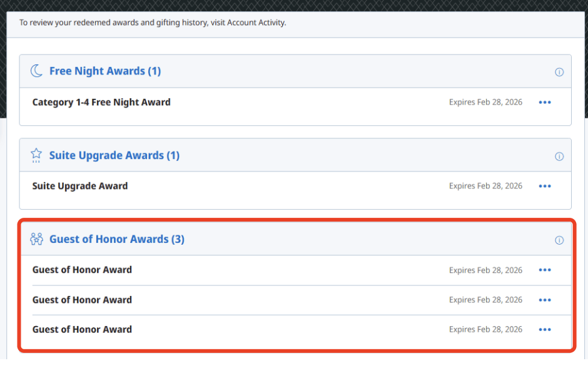Open options menu for Category 1-4 Free Night Award

545,103
